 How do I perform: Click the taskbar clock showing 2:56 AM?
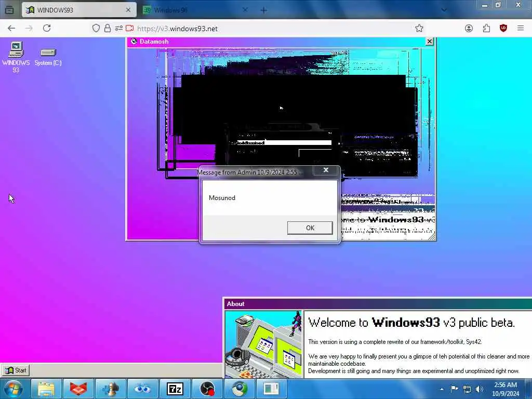click(x=506, y=389)
